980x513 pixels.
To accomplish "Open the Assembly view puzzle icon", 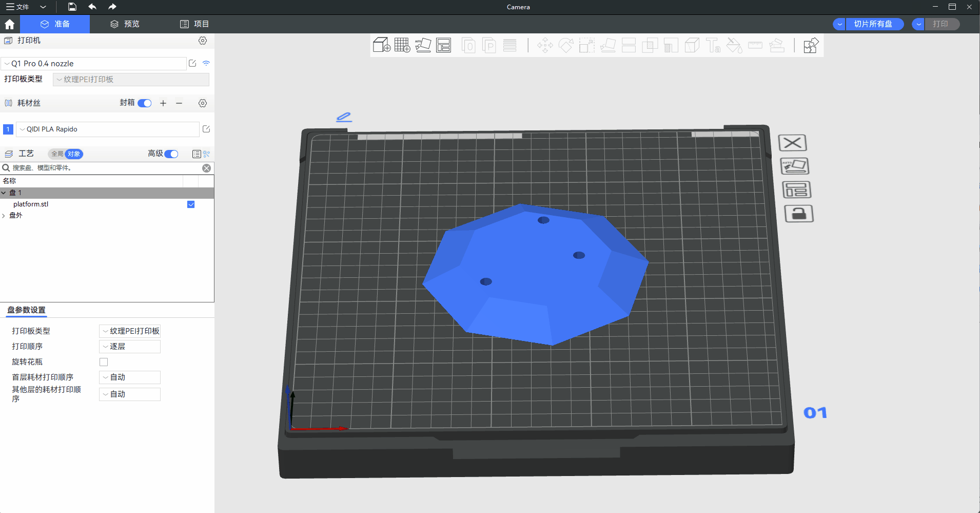I will tap(811, 45).
